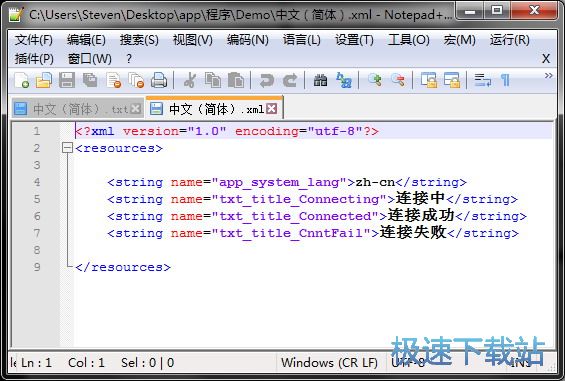Viewport: 565px width, 381px height.
Task: Close the 中文（简体）.xml tab
Action: coord(272,108)
